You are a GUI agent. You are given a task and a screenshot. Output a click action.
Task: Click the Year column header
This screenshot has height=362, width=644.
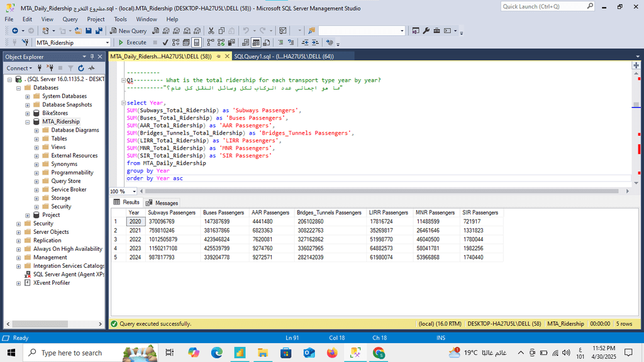coord(136,212)
